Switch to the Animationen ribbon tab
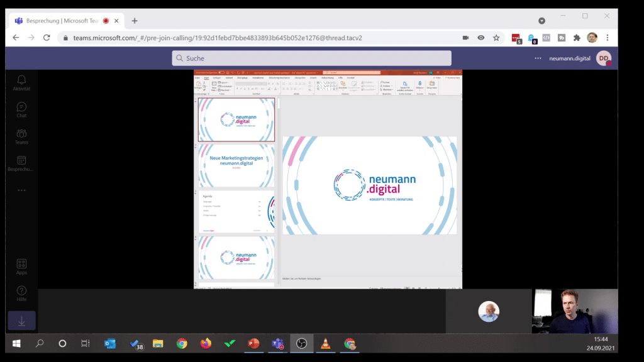Image resolution: width=644 pixels, height=362 pixels. click(258, 77)
